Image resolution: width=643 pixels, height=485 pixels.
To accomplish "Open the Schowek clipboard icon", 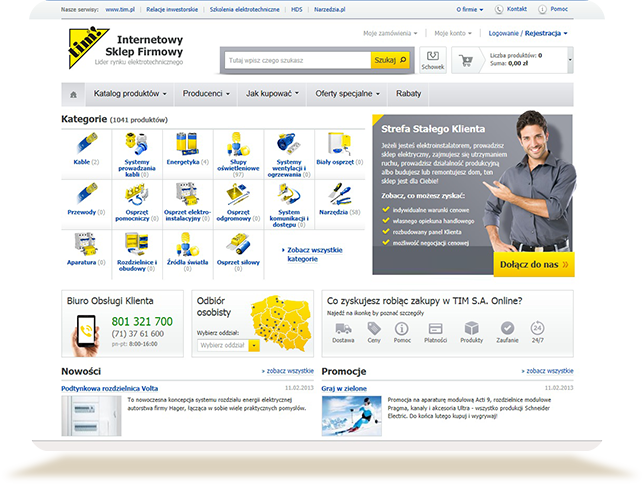I will click(431, 60).
